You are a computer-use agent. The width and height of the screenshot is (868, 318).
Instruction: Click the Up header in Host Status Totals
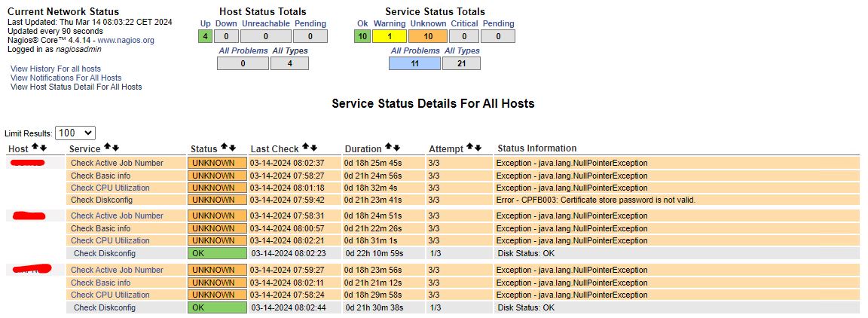[205, 23]
